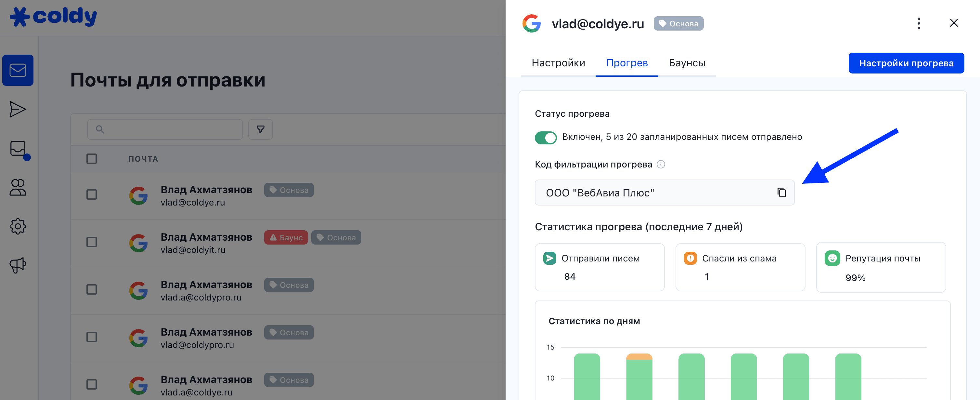Open the Баунсы tab

(687, 63)
